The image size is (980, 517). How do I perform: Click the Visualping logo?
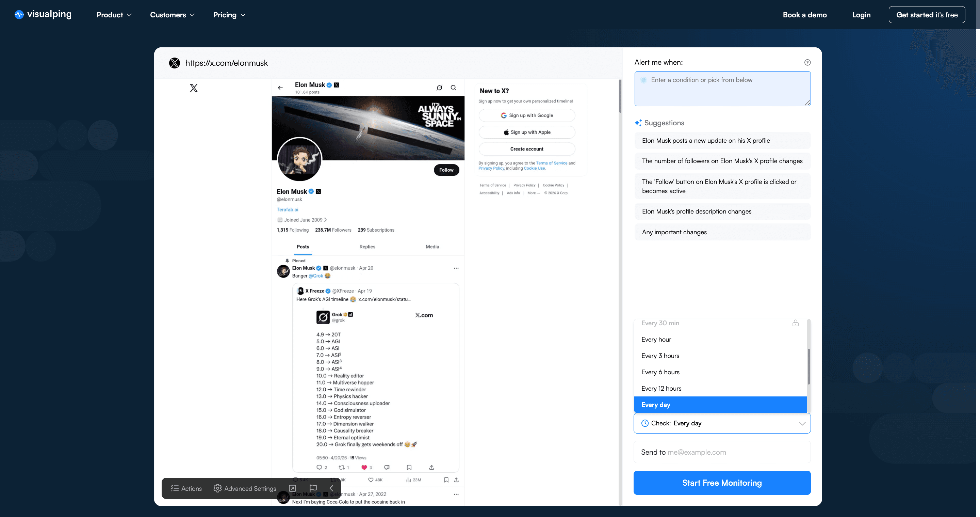click(x=42, y=14)
